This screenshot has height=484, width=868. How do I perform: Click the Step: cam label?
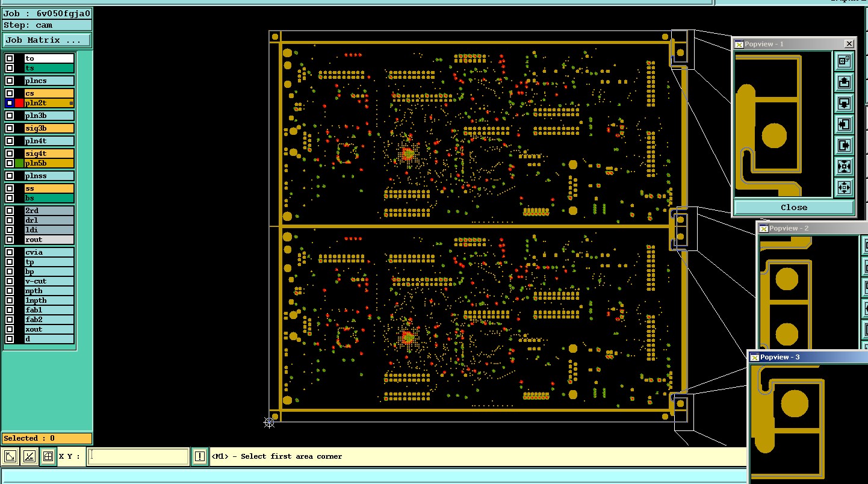(47, 25)
